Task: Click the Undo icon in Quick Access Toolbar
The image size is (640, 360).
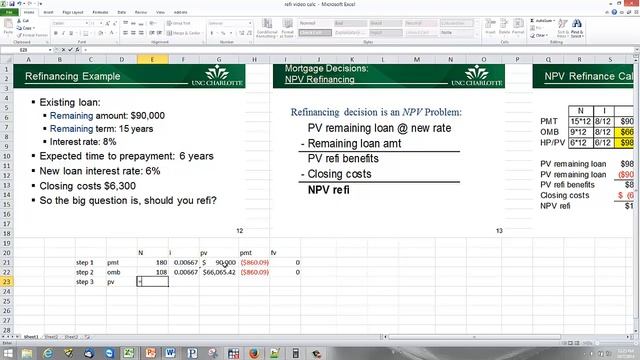Action: 19,4
